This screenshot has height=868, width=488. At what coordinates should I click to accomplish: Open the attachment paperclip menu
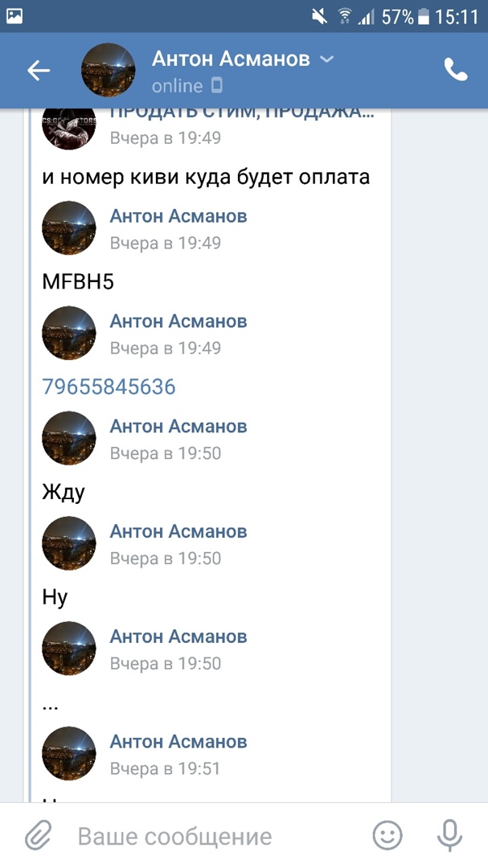coord(39,835)
